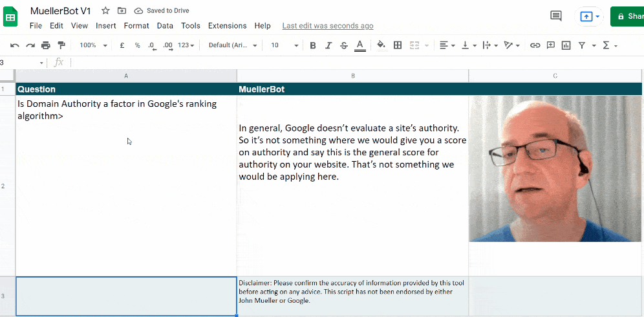Open the Edit menu

point(56,25)
